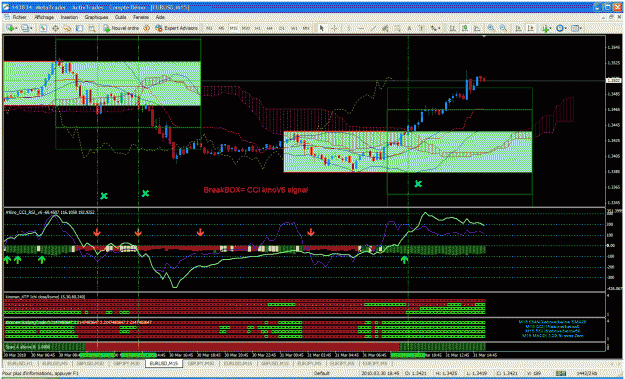Expand the Profiles dropdown arrow

[x=31, y=28]
